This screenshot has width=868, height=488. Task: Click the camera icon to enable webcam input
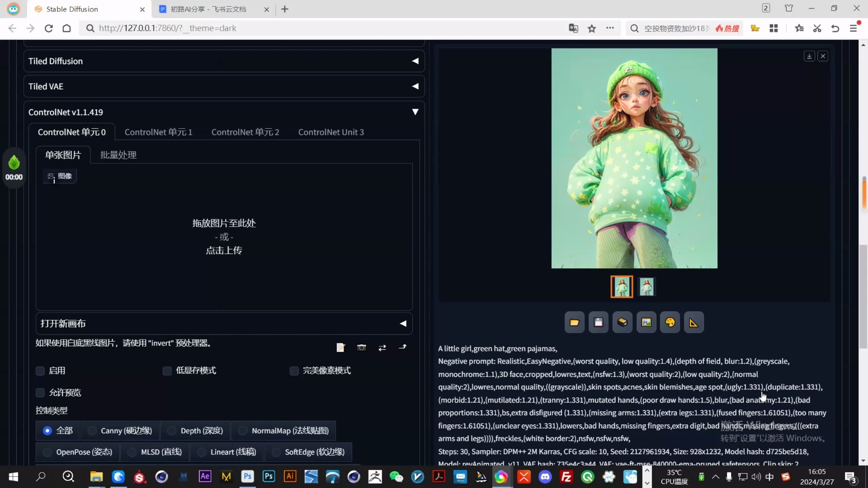(x=362, y=347)
